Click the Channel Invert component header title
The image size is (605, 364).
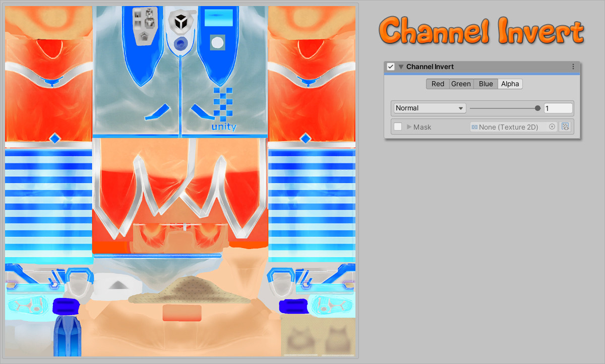(x=430, y=67)
